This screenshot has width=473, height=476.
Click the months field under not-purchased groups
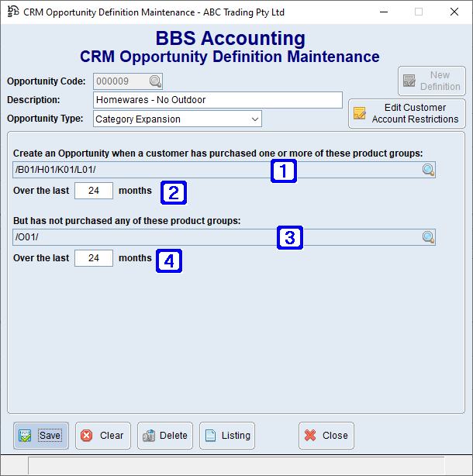[94, 258]
